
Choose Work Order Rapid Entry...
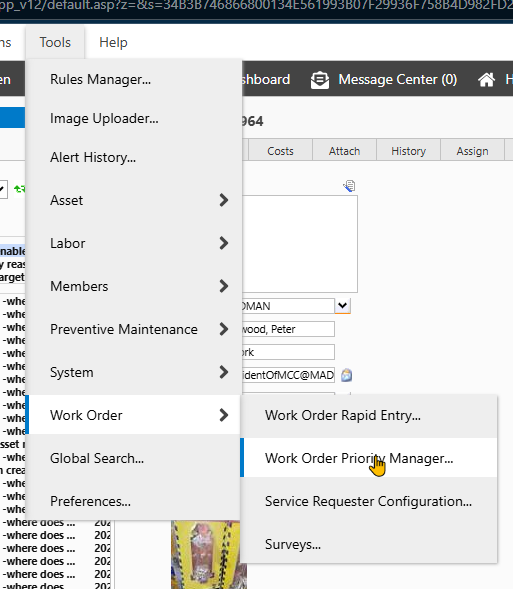click(369, 415)
